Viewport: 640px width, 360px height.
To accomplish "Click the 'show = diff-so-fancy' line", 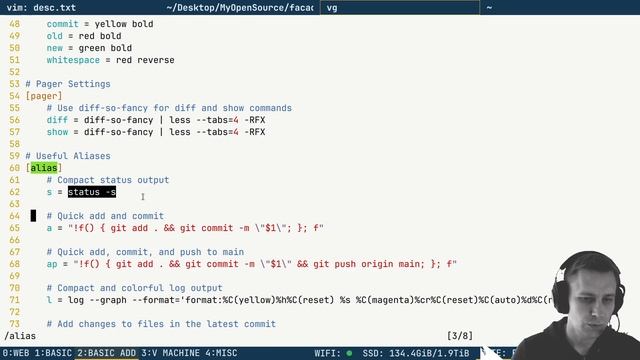I will [156, 132].
